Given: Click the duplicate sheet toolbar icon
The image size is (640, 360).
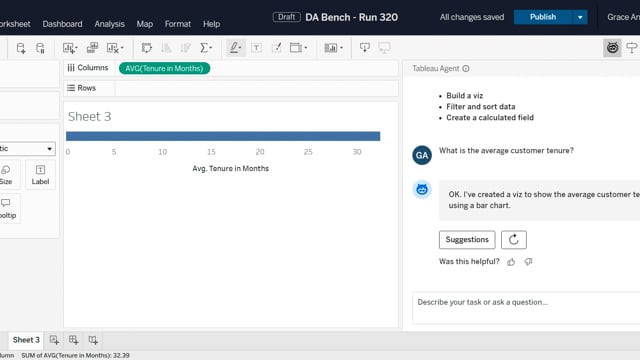Looking at the screenshot, I should (92, 48).
